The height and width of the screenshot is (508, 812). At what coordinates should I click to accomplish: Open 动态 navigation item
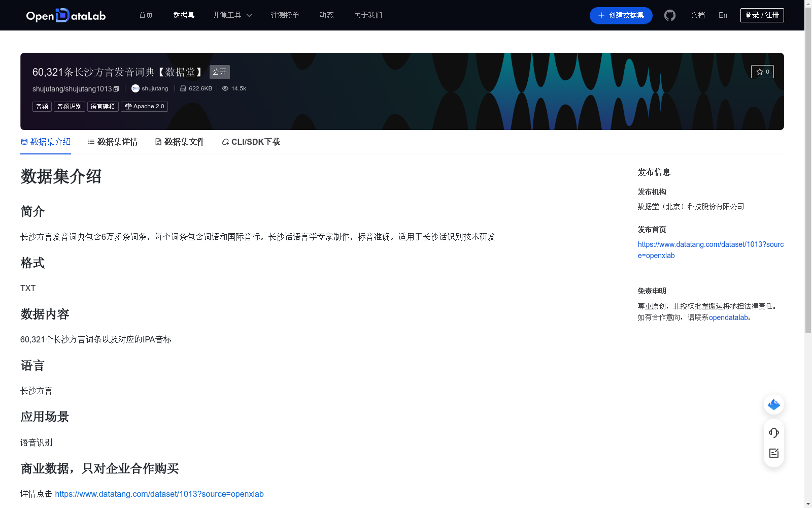pyautogui.click(x=326, y=15)
